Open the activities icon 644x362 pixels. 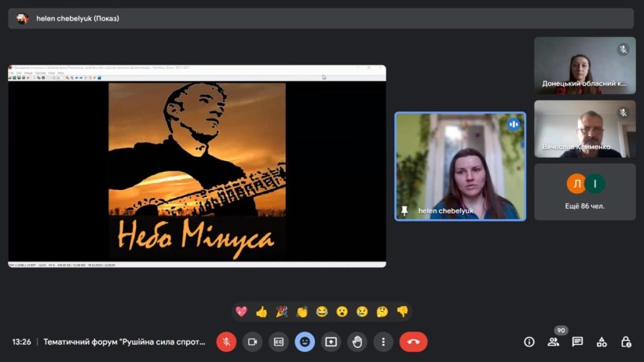pos(602,342)
